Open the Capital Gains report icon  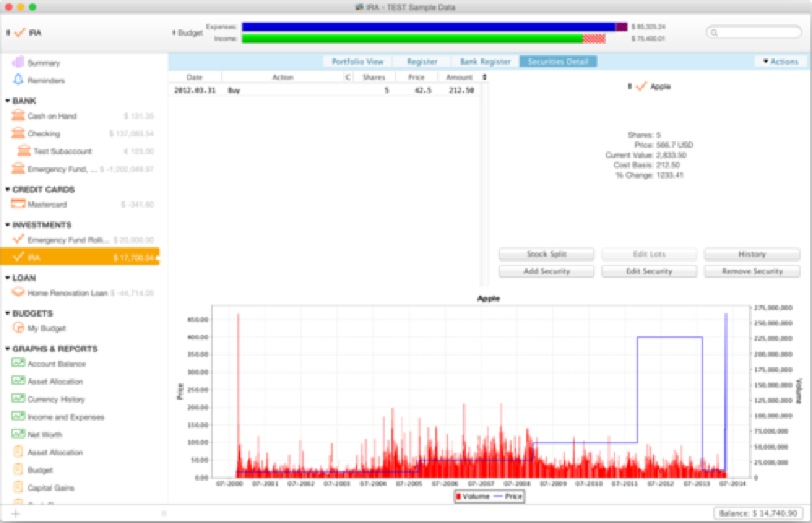point(18,487)
